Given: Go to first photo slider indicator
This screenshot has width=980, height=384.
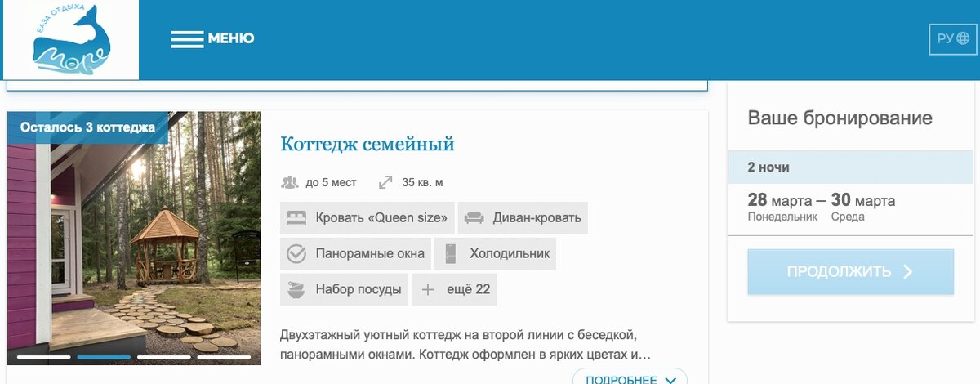Looking at the screenshot, I should tap(43, 357).
